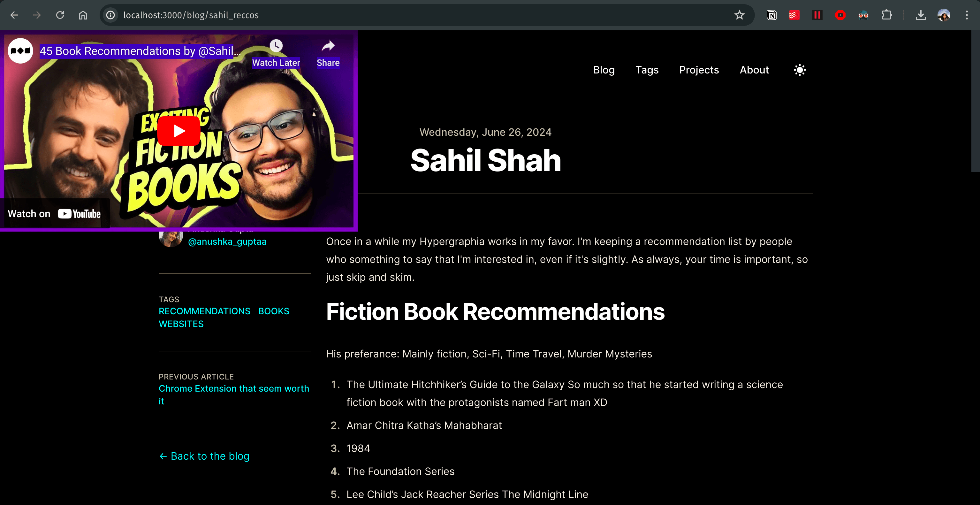Image resolution: width=980 pixels, height=505 pixels.
Task: Open the Tags nav item
Action: tap(647, 70)
